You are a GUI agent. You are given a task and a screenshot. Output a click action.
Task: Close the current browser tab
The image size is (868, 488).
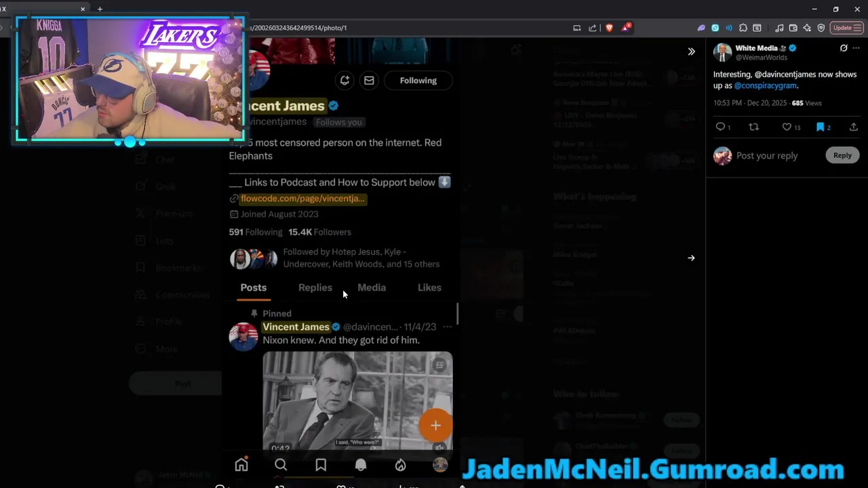[x=83, y=9]
